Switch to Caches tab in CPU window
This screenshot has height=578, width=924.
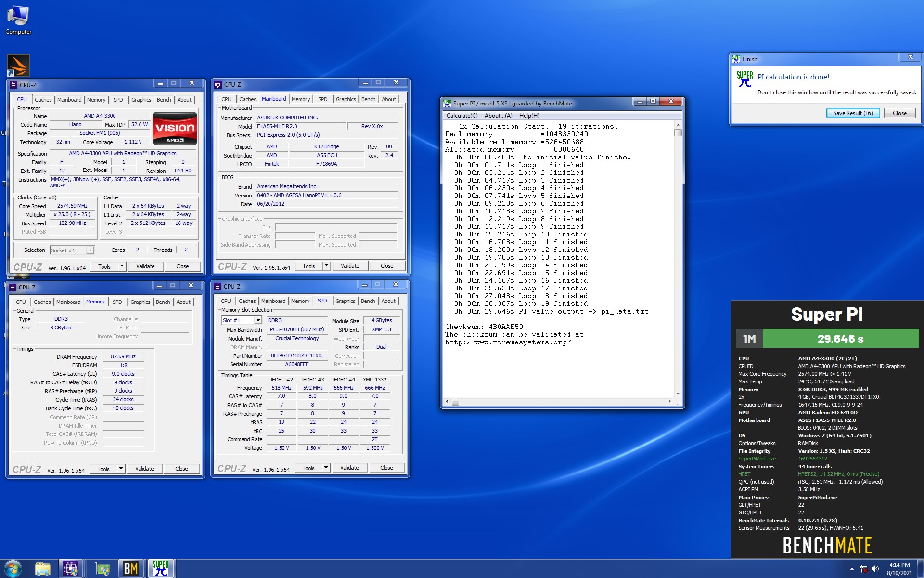point(43,100)
